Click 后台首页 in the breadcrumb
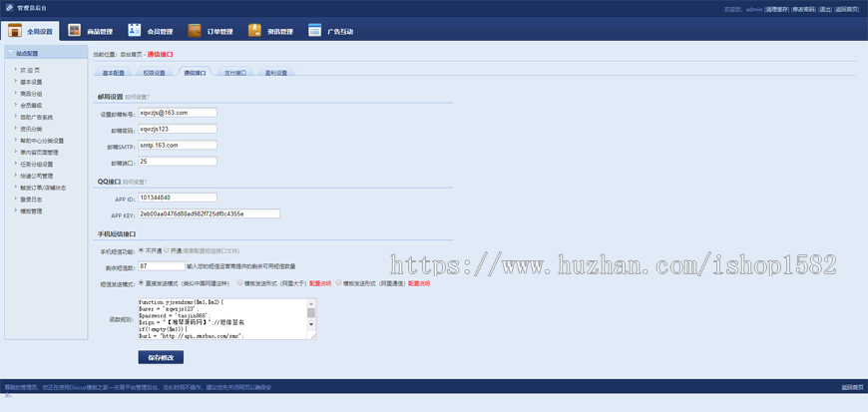The image size is (868, 412). pyautogui.click(x=131, y=54)
